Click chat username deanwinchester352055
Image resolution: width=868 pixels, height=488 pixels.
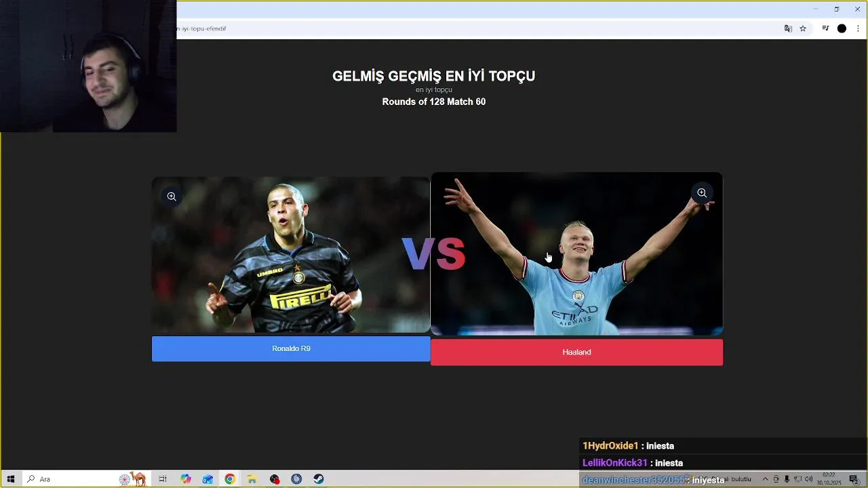[x=634, y=480]
